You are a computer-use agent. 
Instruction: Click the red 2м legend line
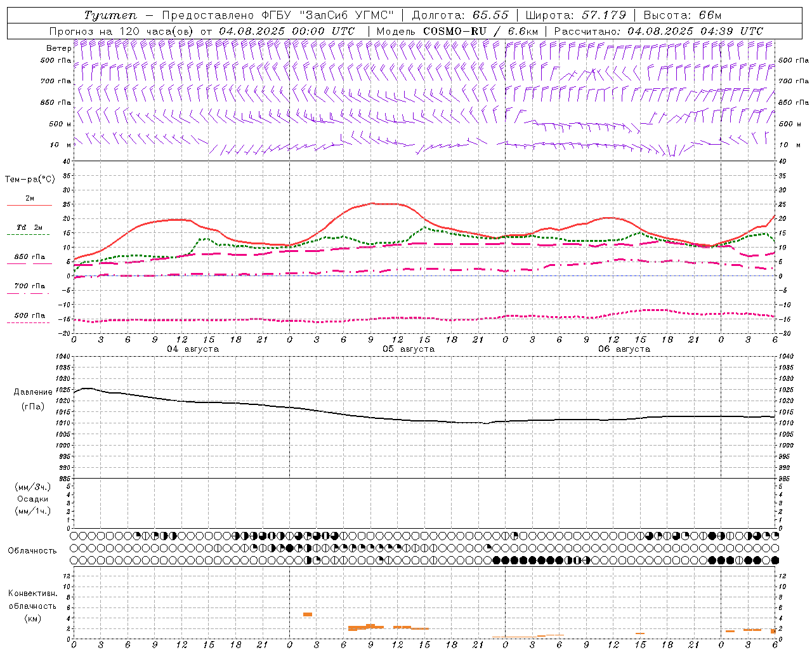[29, 206]
